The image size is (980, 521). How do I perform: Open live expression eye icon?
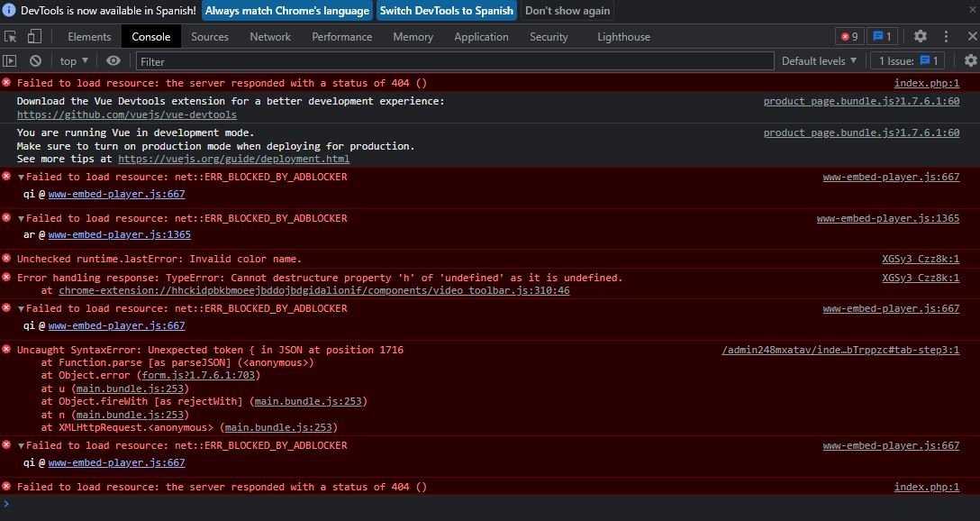tap(113, 61)
